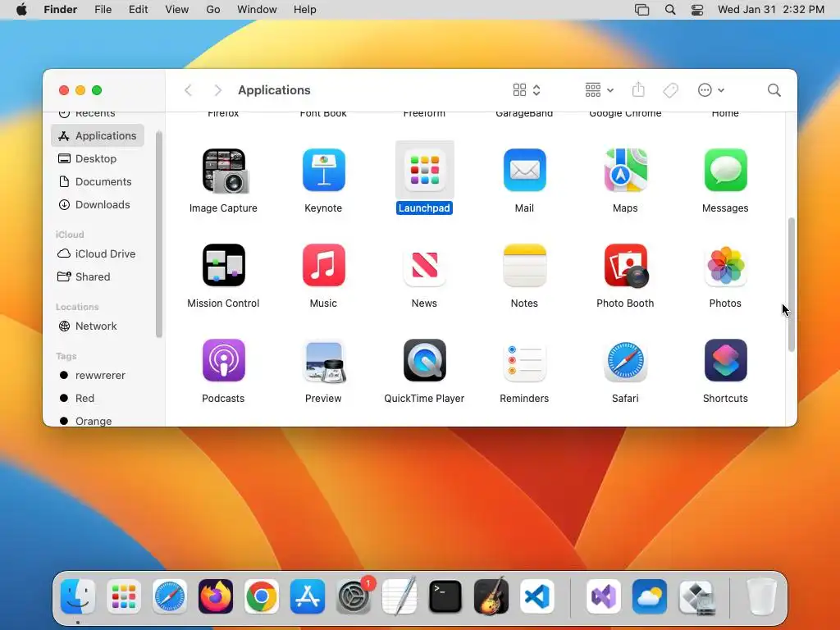Select the Launchpad icon in Applications

(424, 171)
